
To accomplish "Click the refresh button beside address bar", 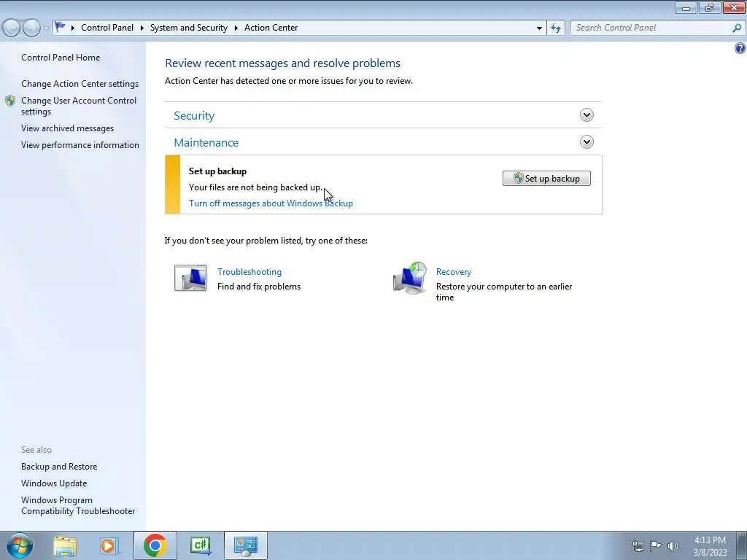I will 555,28.
